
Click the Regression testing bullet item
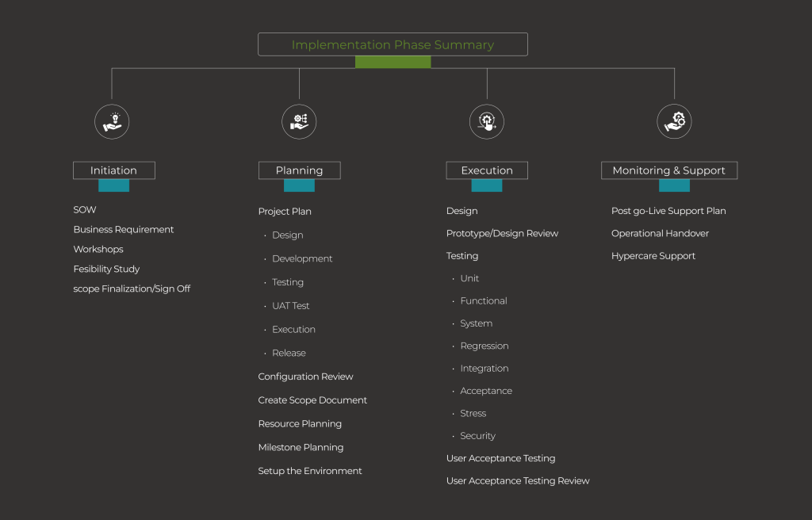click(485, 346)
